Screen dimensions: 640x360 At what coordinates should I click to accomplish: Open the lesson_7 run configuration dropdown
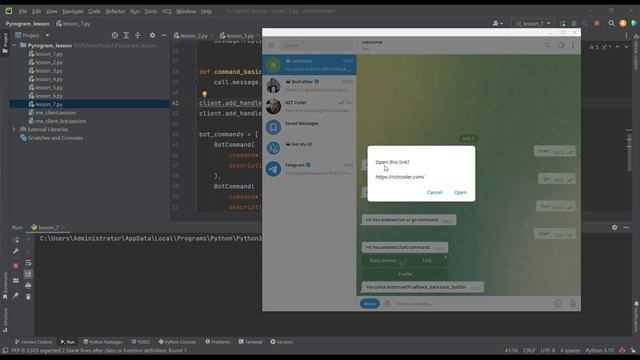click(x=533, y=24)
